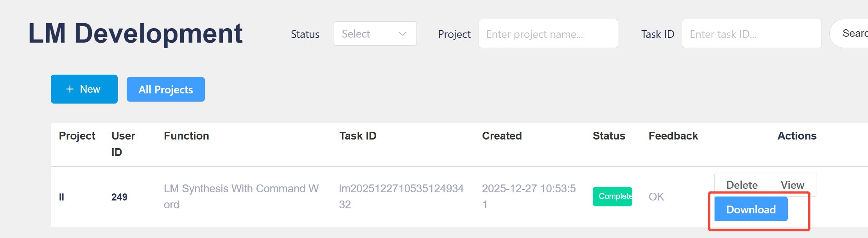This screenshot has height=238, width=868.
Task: Focus the project name input field
Action: pyautogui.click(x=548, y=34)
